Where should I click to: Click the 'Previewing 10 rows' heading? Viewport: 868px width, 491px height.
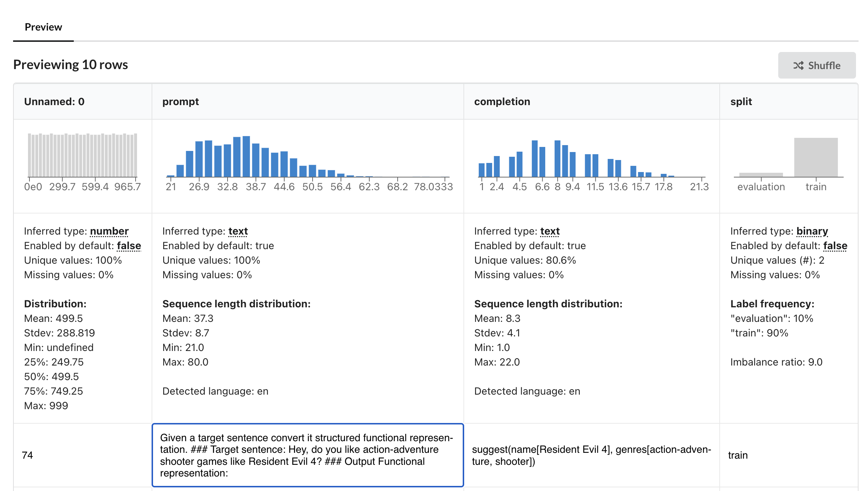(71, 65)
